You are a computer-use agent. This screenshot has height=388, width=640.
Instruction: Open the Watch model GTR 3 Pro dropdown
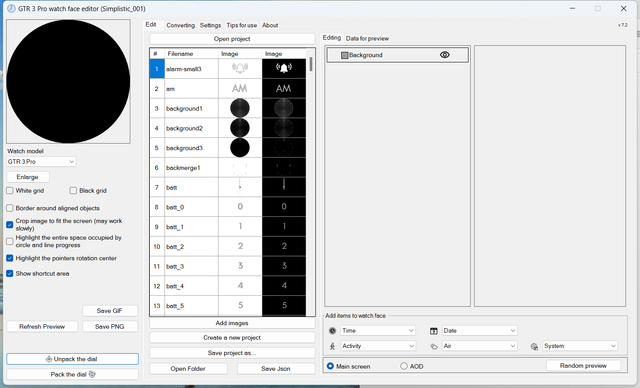[x=41, y=162]
